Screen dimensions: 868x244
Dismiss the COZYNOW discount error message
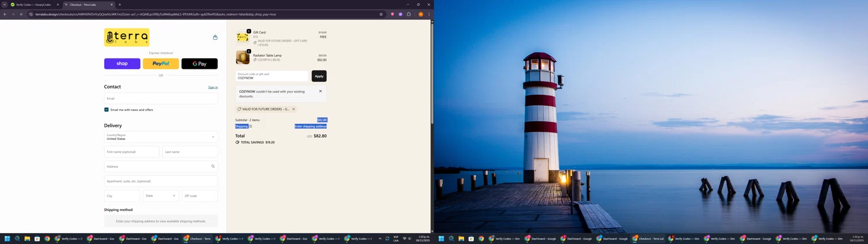click(x=321, y=91)
